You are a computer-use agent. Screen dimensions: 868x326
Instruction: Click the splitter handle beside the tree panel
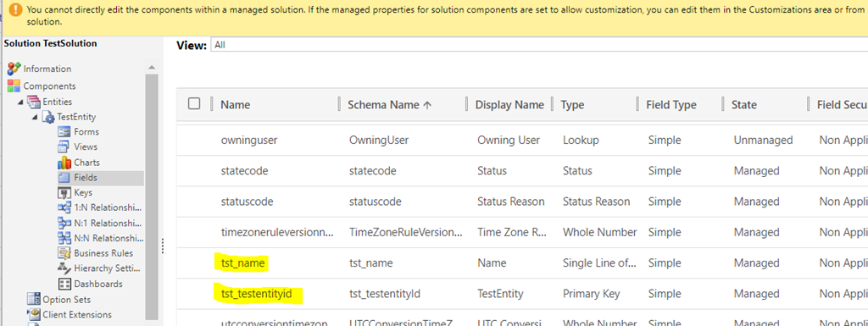tap(162, 246)
